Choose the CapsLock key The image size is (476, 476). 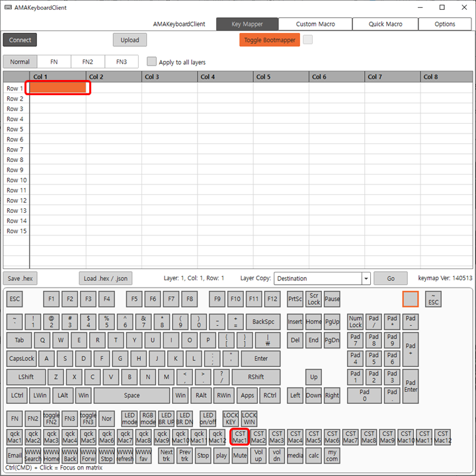(21, 358)
